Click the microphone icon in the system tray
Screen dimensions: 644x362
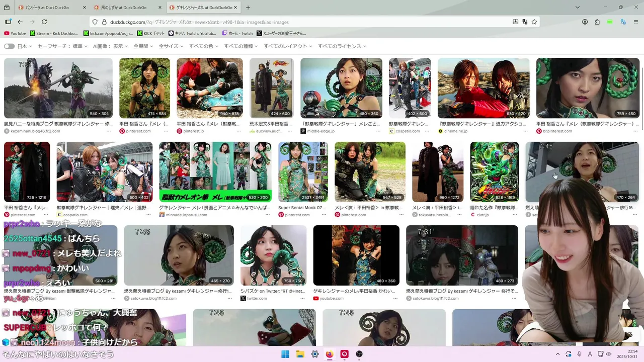tap(579, 354)
